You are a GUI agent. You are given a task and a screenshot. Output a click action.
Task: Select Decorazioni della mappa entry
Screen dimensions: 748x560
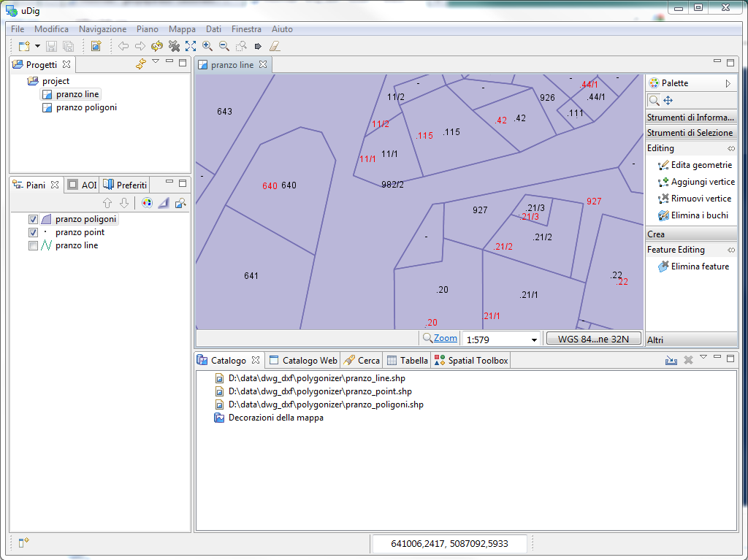(275, 418)
